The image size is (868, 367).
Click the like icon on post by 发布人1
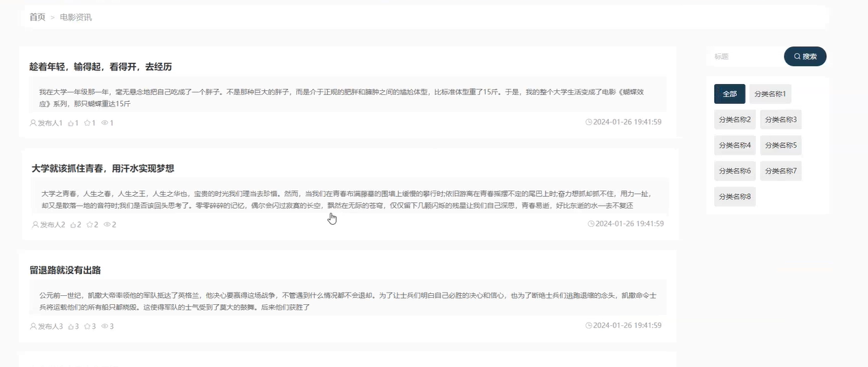(x=70, y=123)
